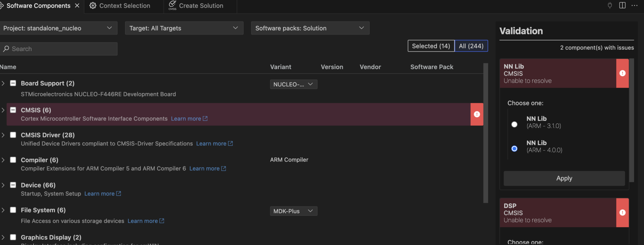Click the Version column header
The height and width of the screenshot is (245, 644).
pos(332,67)
